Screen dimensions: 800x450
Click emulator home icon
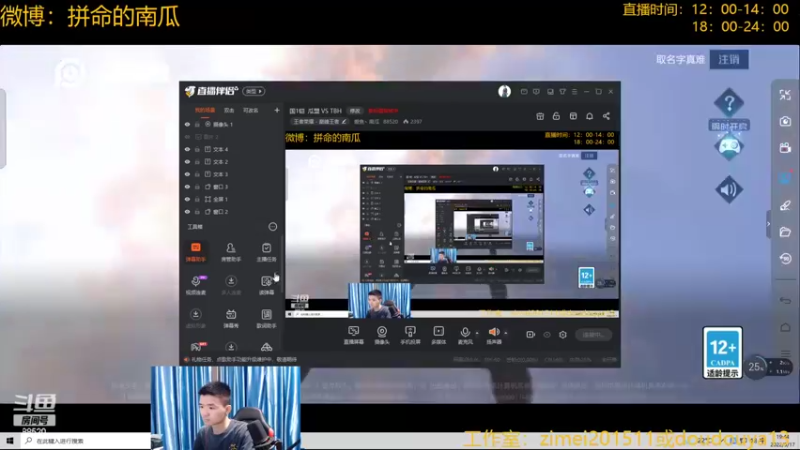tap(785, 327)
